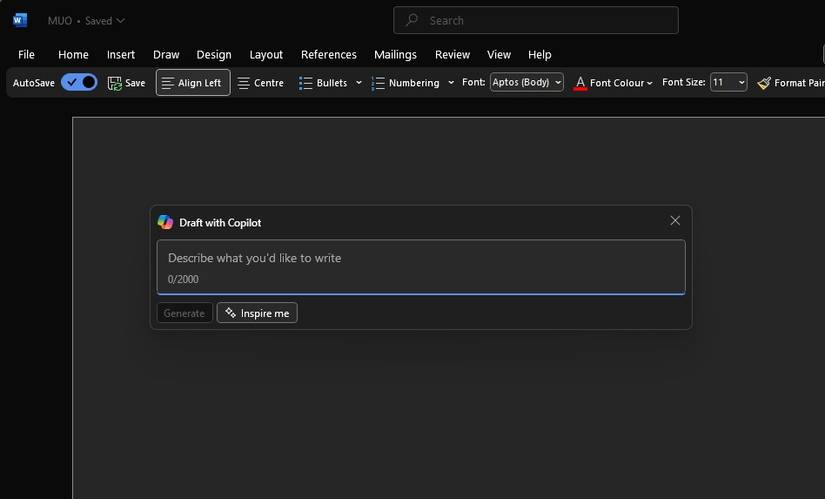This screenshot has width=825, height=499.
Task: Expand the Bullets dropdown arrow
Action: (359, 83)
